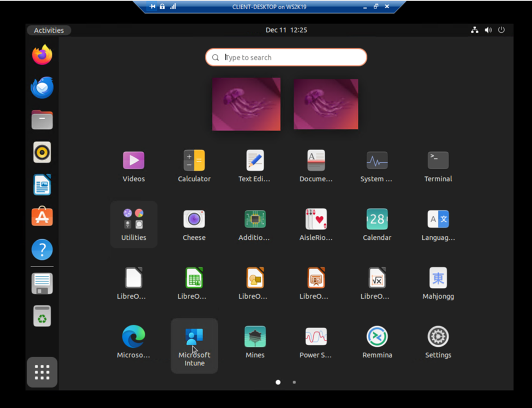This screenshot has height=408, width=532.
Task: Open the Calculator app
Action: (194, 166)
